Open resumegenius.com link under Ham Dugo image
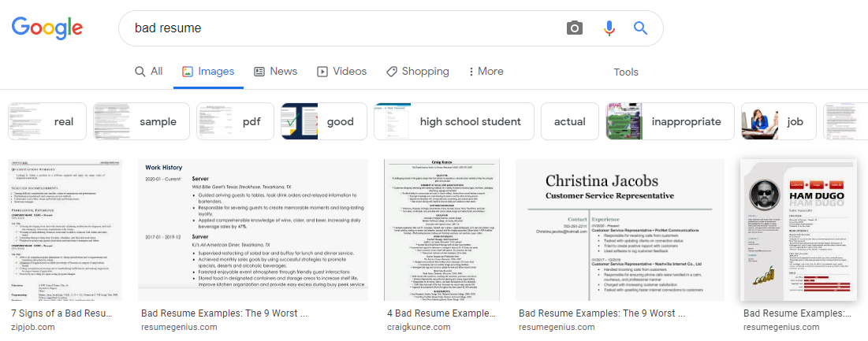Viewport: 868px width, 341px height. (x=781, y=327)
